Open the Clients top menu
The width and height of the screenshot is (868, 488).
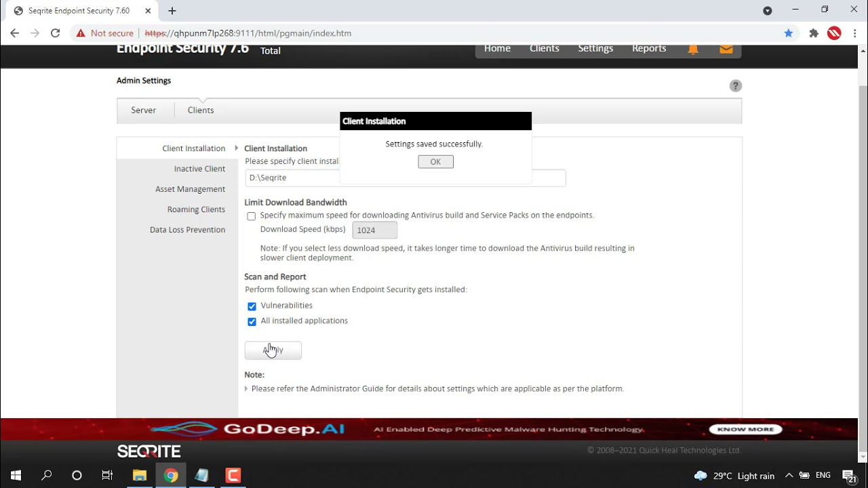point(545,48)
